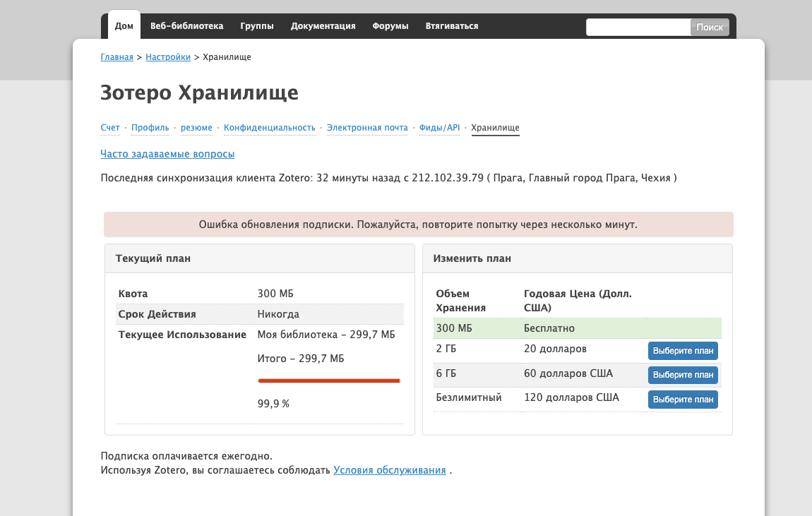Image resolution: width=812 pixels, height=516 pixels.
Task: Click the 300 МБ quota value
Action: tap(275, 294)
